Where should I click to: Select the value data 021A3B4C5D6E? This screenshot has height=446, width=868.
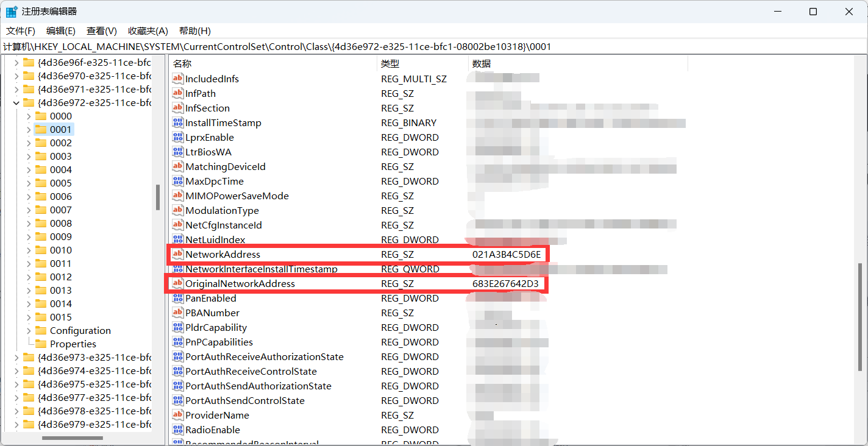pos(507,254)
